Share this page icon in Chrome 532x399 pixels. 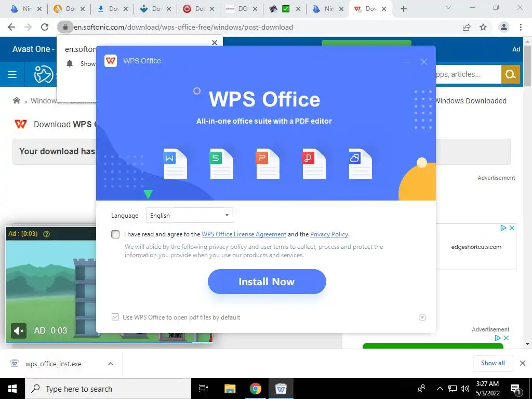coord(467,27)
